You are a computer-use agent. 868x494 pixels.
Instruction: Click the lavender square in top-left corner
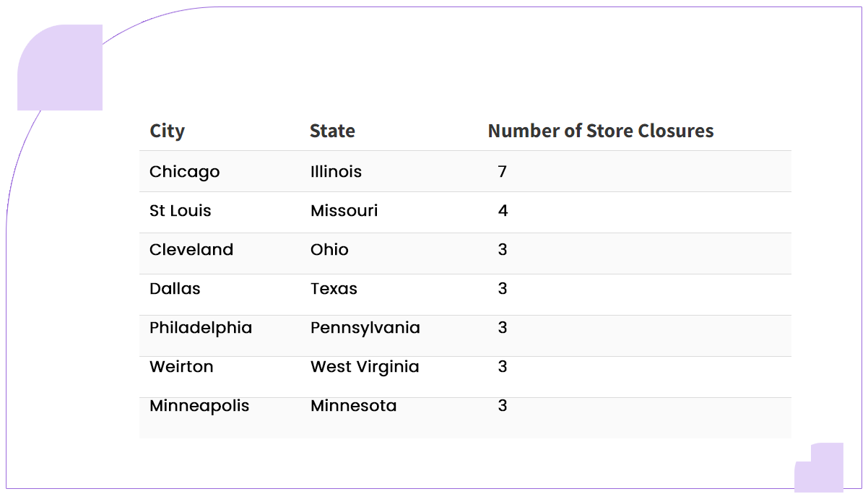[61, 68]
